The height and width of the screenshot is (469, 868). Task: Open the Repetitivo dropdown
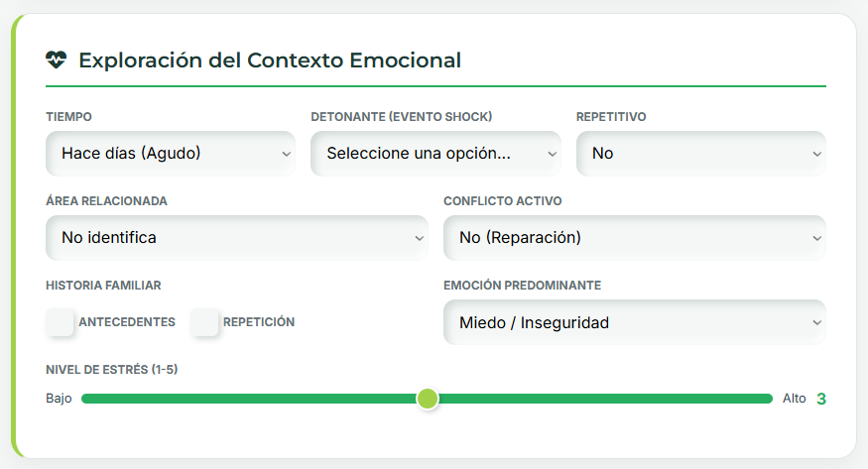tap(700, 154)
